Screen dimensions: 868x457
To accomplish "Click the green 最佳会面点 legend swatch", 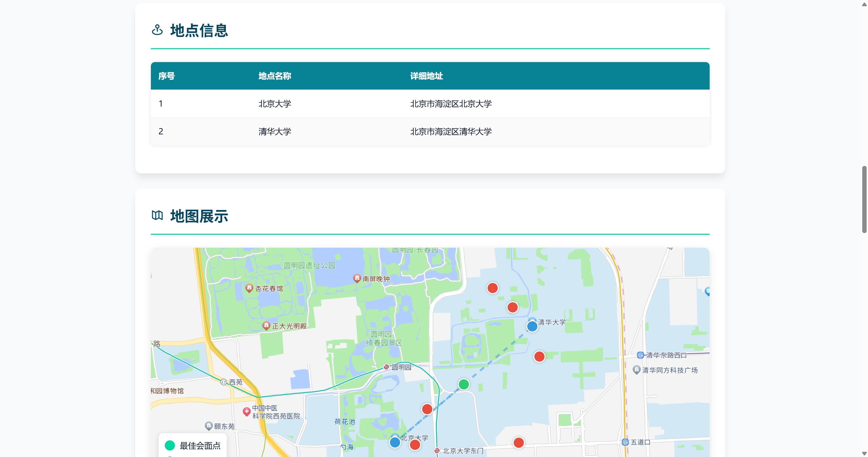I will click(170, 445).
